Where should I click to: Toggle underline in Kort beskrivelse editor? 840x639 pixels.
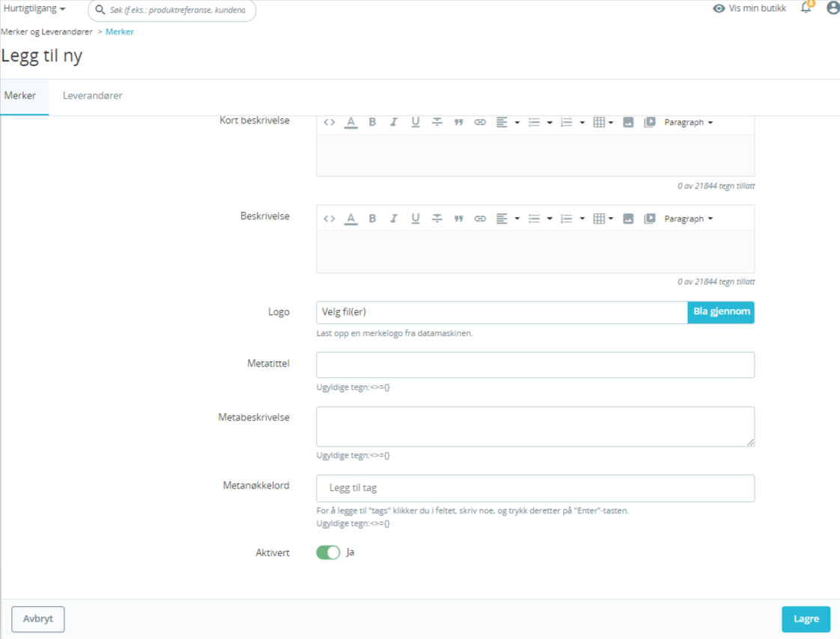pos(416,122)
